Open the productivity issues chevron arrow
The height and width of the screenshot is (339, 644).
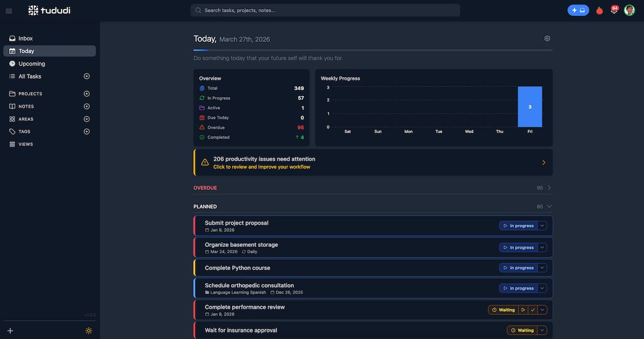(544, 163)
